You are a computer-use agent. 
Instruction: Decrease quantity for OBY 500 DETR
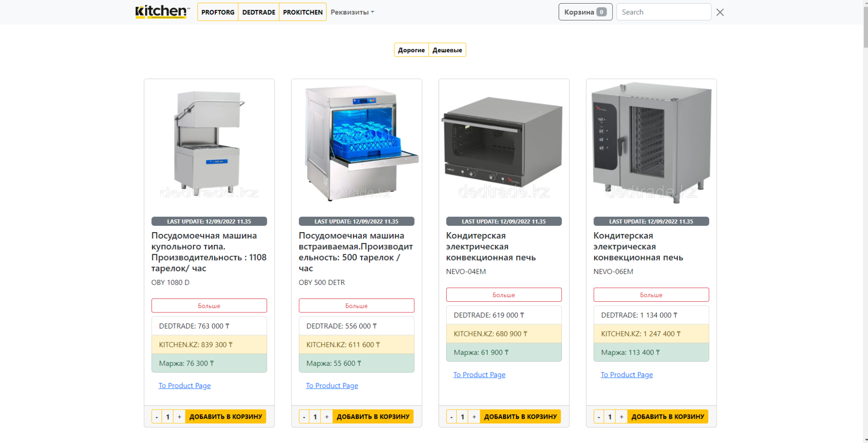(304, 417)
